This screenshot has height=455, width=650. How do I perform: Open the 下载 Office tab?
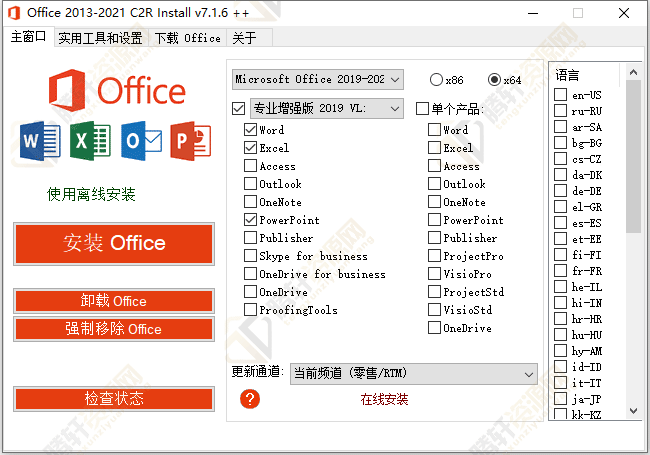[x=187, y=38]
